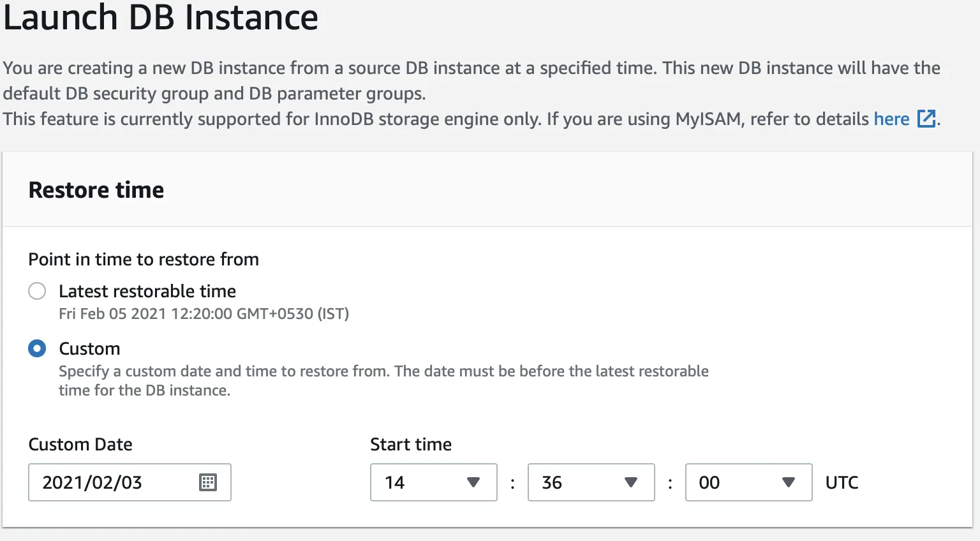The image size is (980, 541).
Task: Click the "Custom" option label text
Action: pos(89,349)
